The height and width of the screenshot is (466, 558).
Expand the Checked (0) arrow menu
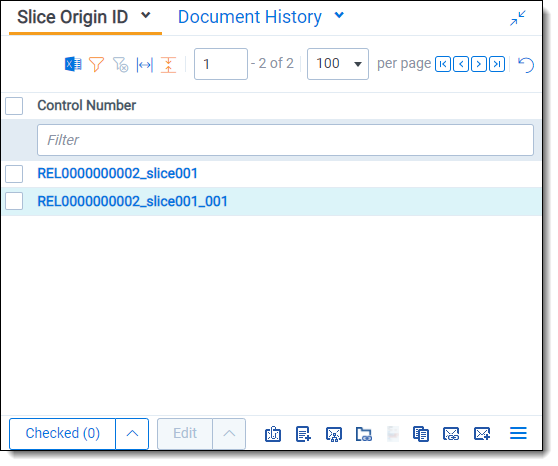[132, 434]
